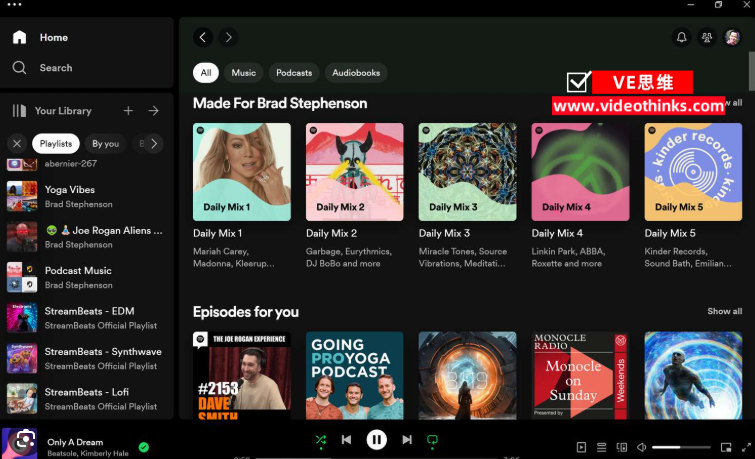This screenshot has width=755, height=459.
Task: Enter full screen mode icon
Action: 746,447
